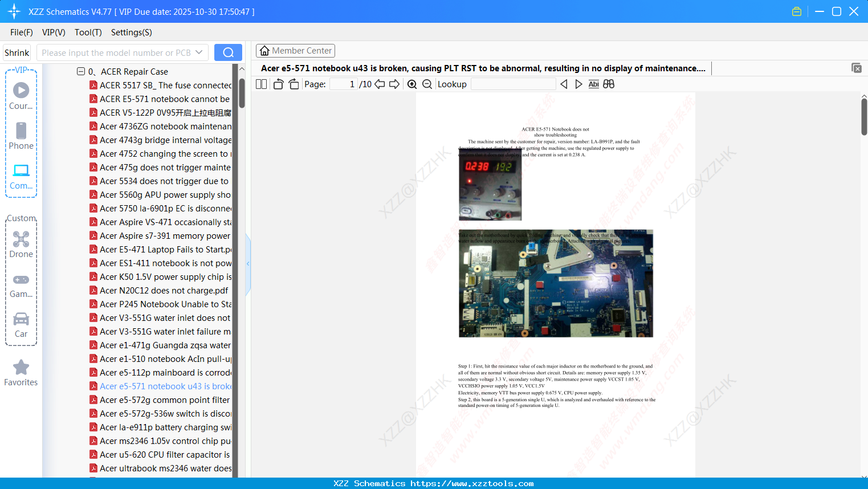Go to the previous page with left arrow

coord(380,84)
